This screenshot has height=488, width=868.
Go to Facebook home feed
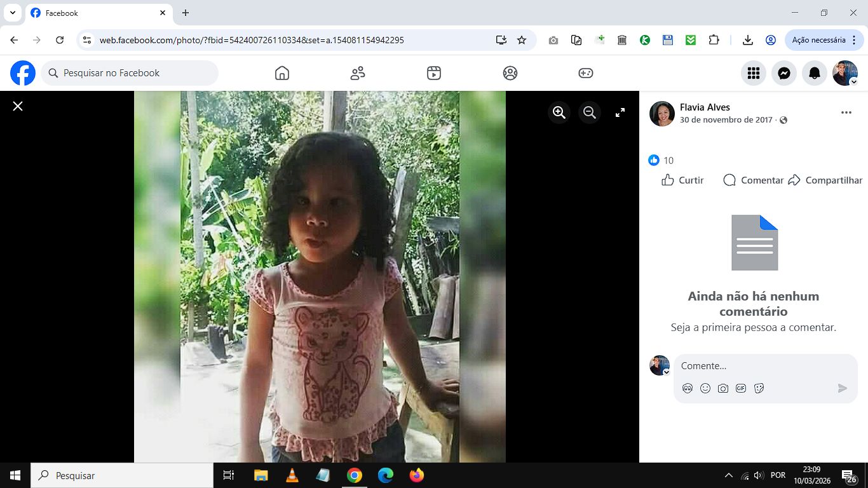coord(282,73)
